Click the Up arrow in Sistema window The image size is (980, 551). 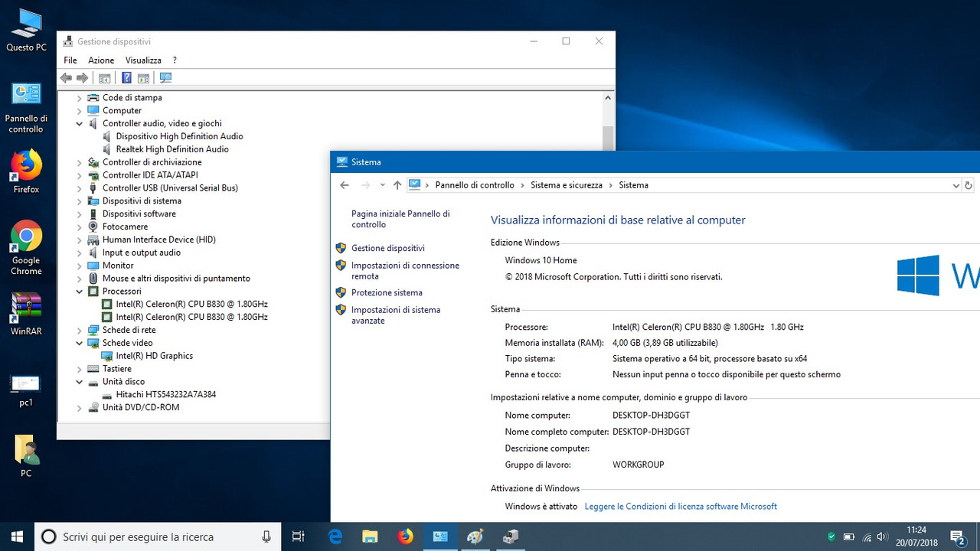click(397, 185)
